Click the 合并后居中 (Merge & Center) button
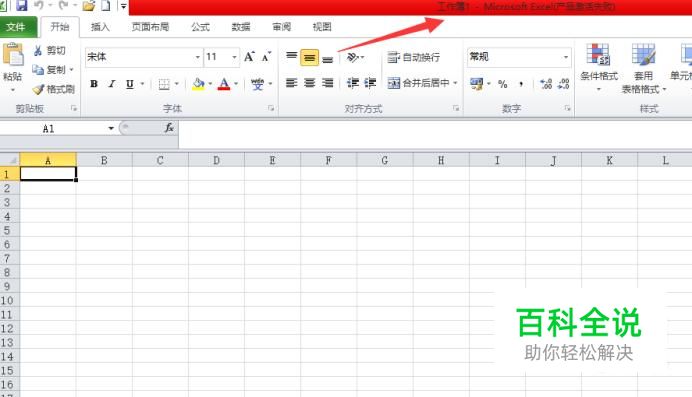The width and height of the screenshot is (692, 397). tap(418, 83)
